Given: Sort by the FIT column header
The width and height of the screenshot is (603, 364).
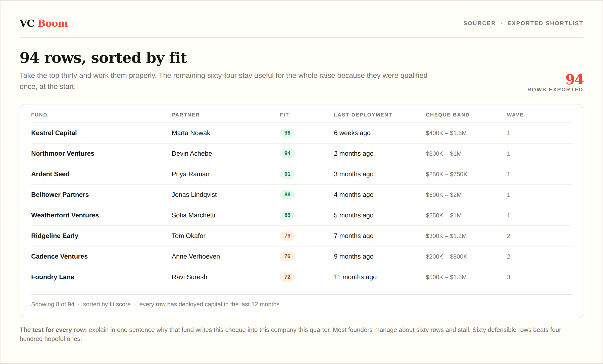Looking at the screenshot, I should 284,115.
